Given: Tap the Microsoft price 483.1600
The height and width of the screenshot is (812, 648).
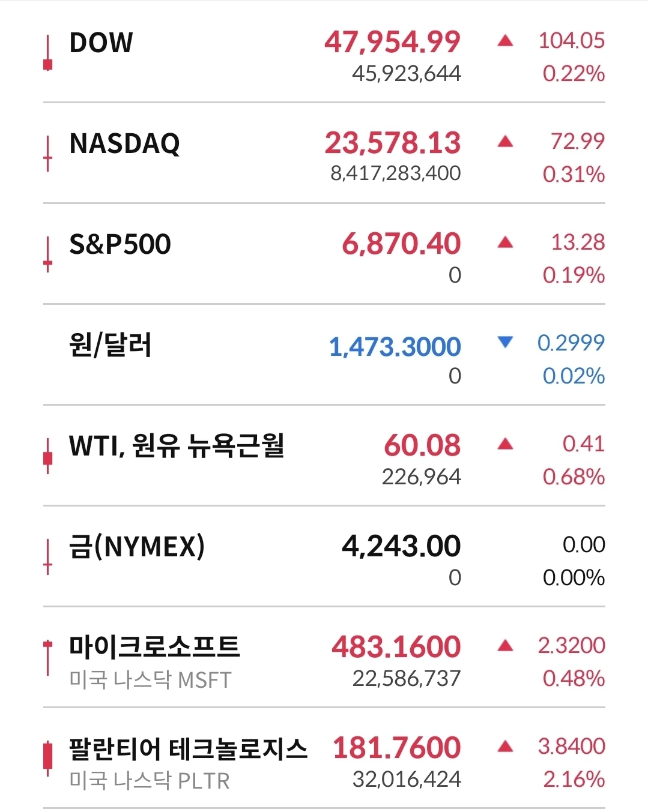Looking at the screenshot, I should coord(396,647).
